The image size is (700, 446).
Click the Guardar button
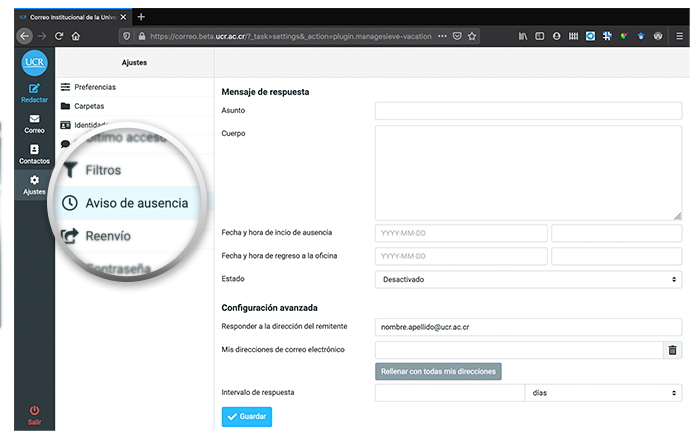point(246,417)
